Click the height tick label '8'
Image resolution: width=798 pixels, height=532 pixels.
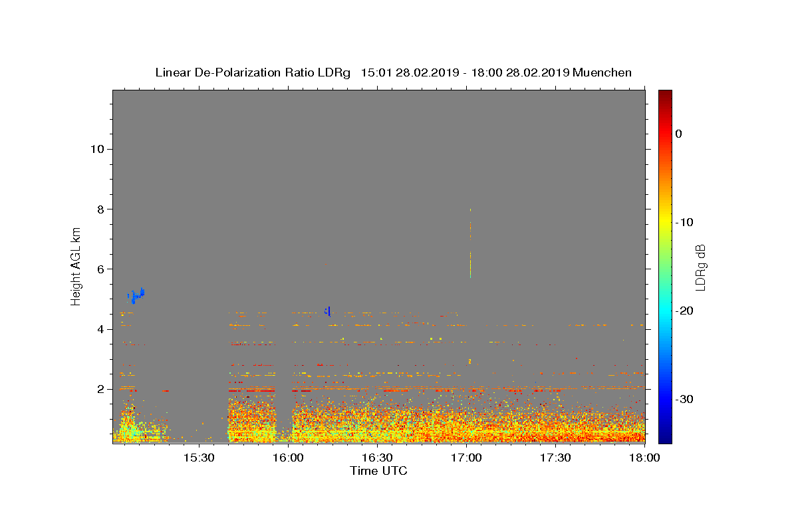pos(101,209)
